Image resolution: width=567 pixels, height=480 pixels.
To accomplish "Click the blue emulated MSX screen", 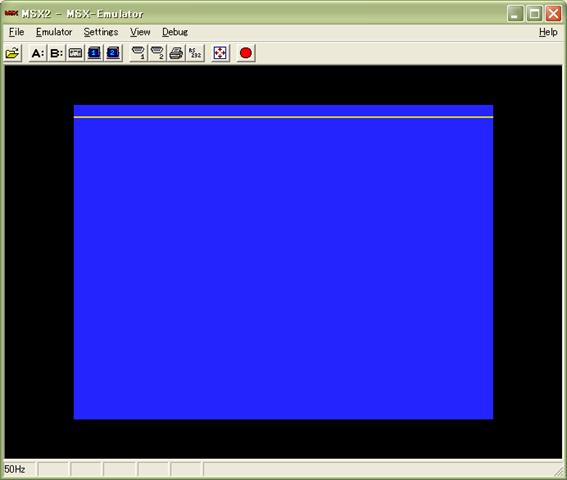I will (284, 262).
